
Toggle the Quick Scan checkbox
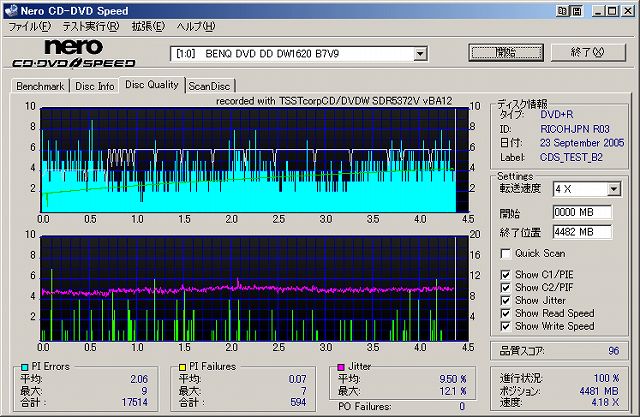tap(505, 254)
